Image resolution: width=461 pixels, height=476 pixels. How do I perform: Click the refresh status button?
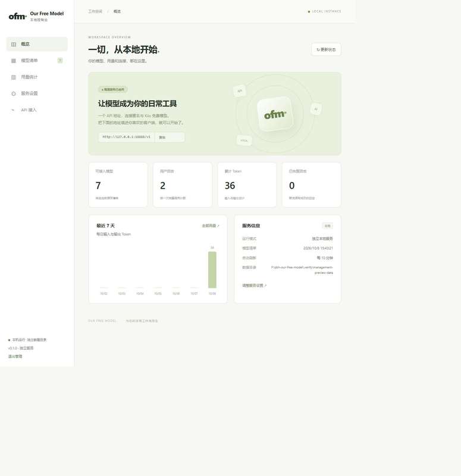326,49
